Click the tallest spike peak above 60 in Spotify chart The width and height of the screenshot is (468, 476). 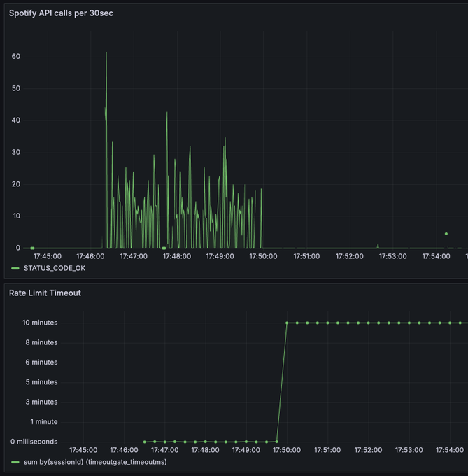click(x=106, y=52)
